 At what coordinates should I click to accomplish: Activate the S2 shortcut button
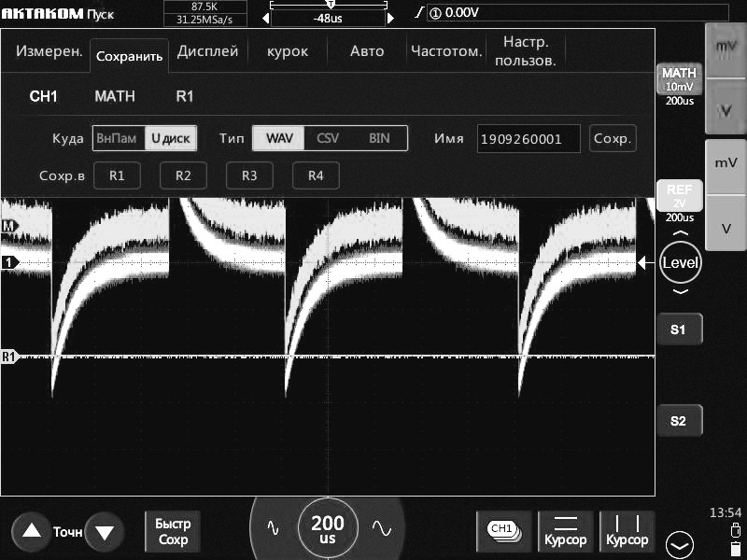[x=679, y=421]
